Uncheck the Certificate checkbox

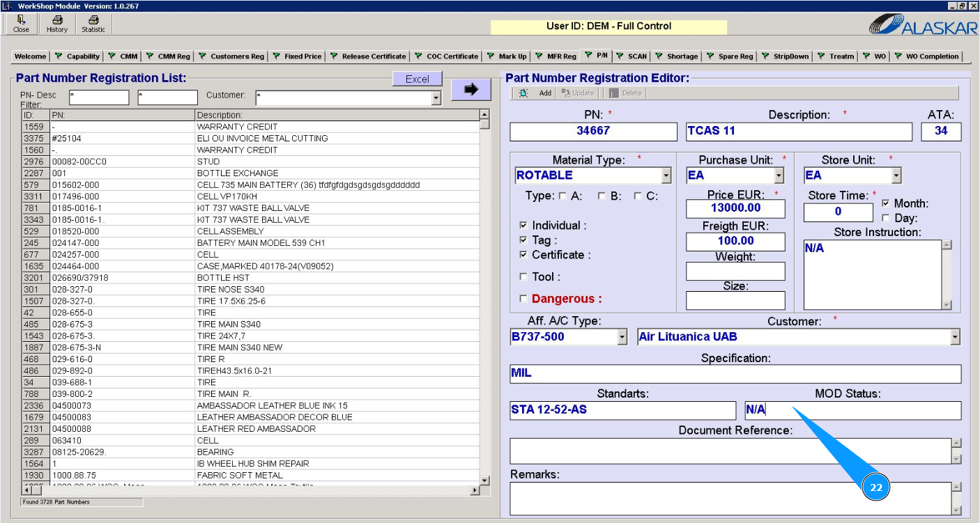point(523,256)
